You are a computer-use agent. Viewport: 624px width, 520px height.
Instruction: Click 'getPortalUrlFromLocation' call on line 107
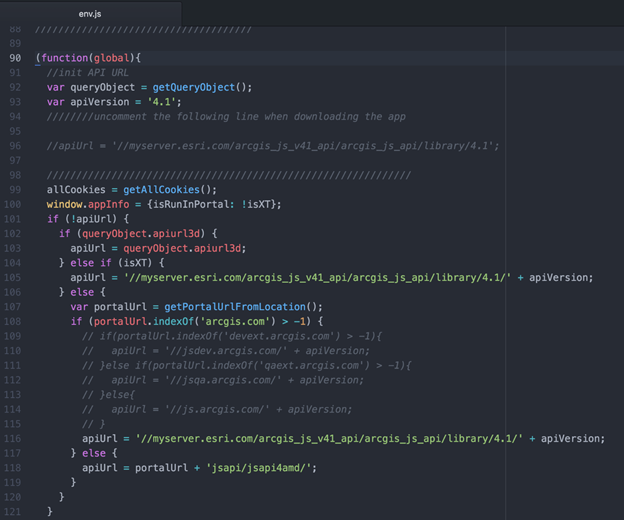point(235,307)
